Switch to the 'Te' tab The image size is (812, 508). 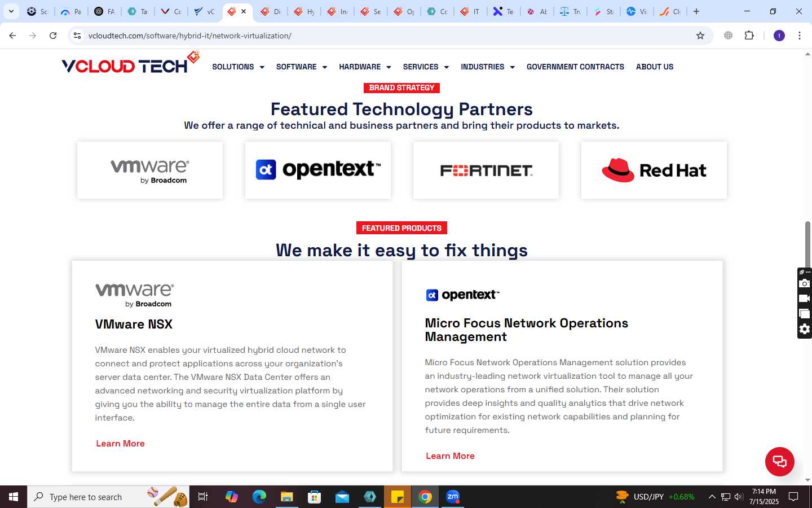[x=504, y=11]
